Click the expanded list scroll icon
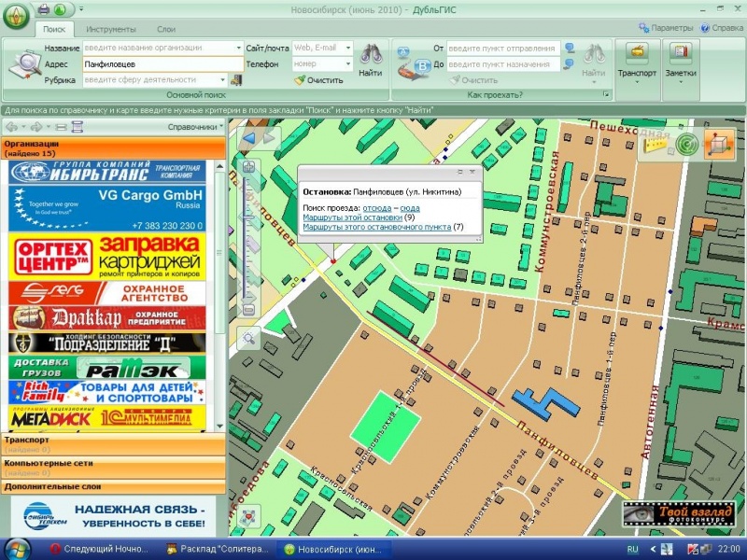Image resolution: width=747 pixels, height=560 pixels. [78, 127]
